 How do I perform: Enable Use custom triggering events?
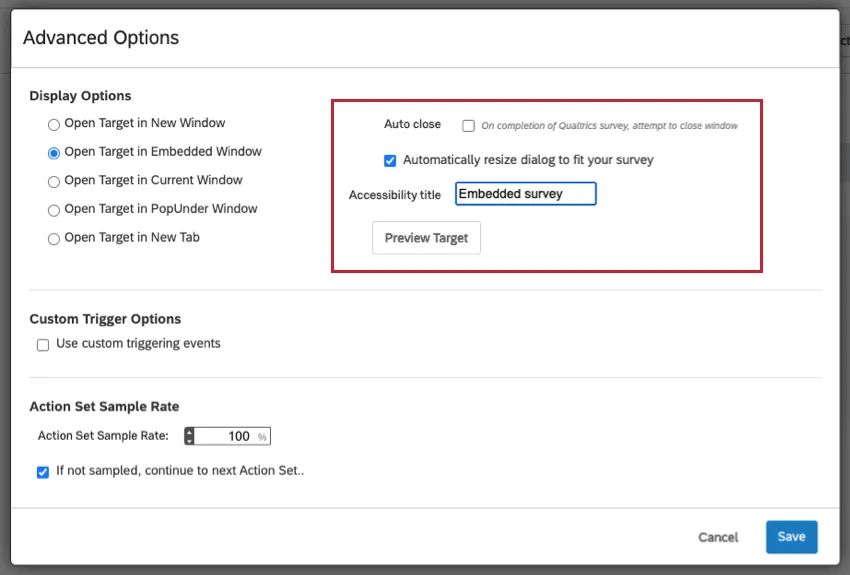(43, 345)
